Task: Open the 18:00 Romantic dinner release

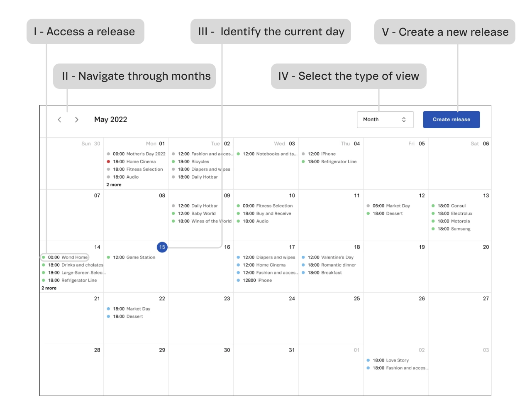Action: pos(332,265)
